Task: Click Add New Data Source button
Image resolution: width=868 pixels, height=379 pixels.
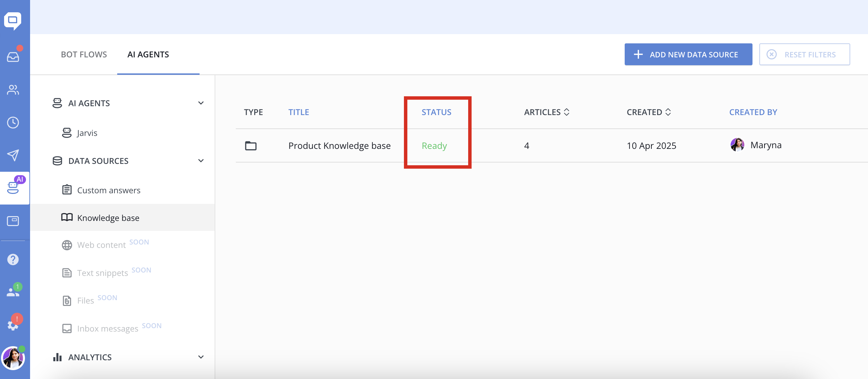Action: [688, 54]
